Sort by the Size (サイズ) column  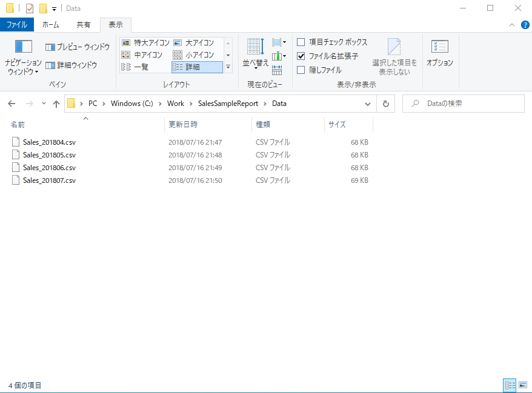(x=337, y=125)
